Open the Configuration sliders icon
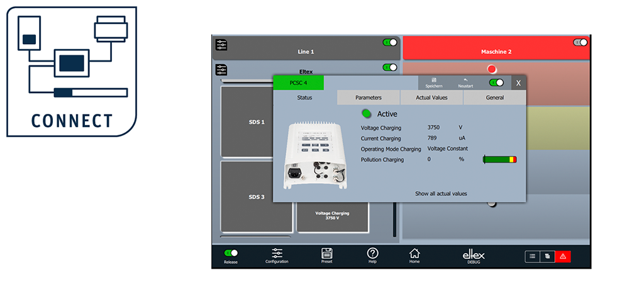The height and width of the screenshot is (302, 644). 277,254
